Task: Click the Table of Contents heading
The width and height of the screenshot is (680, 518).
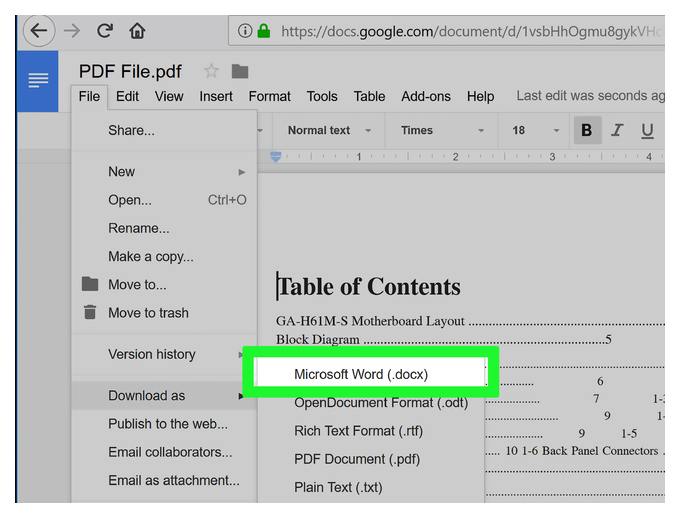Action: pos(369,287)
